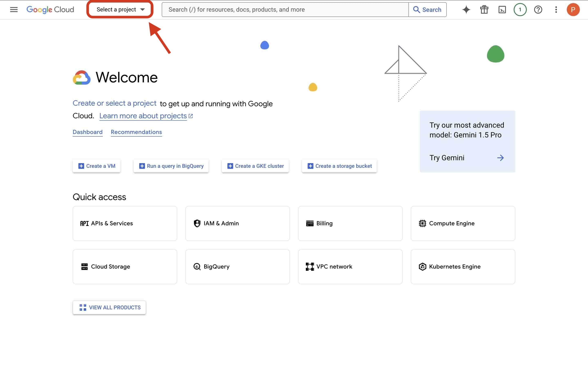The image size is (588, 367).
Task: Click the Google Cloud logo
Action: point(50,9)
